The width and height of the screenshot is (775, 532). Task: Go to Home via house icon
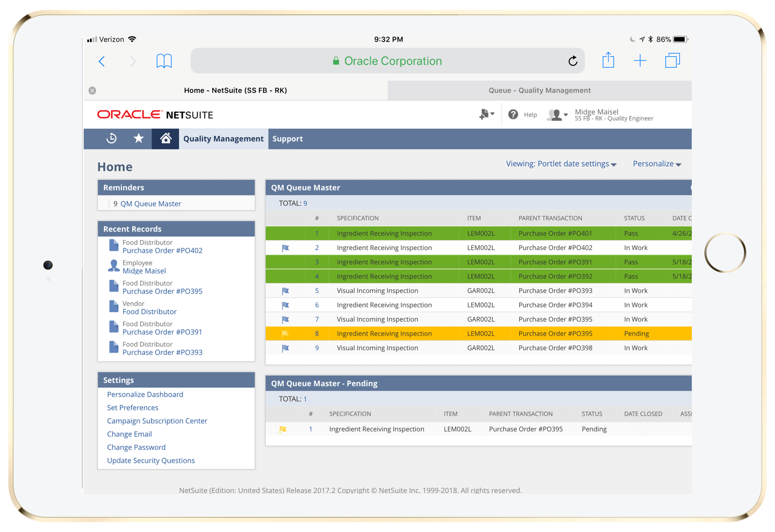coord(165,139)
